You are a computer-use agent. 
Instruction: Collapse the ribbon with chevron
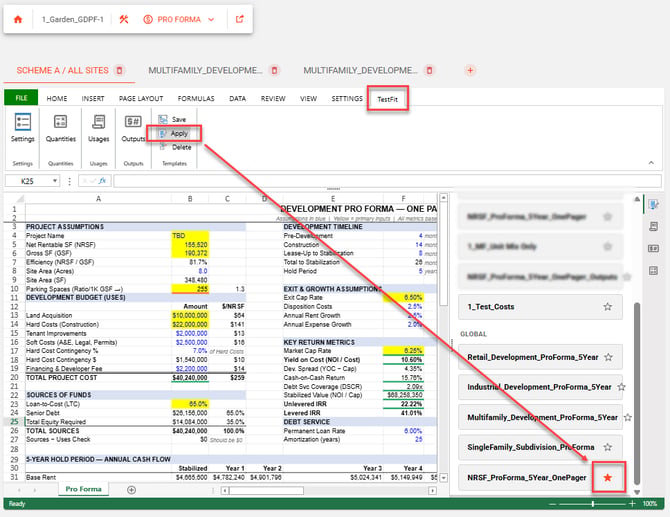pos(651,162)
